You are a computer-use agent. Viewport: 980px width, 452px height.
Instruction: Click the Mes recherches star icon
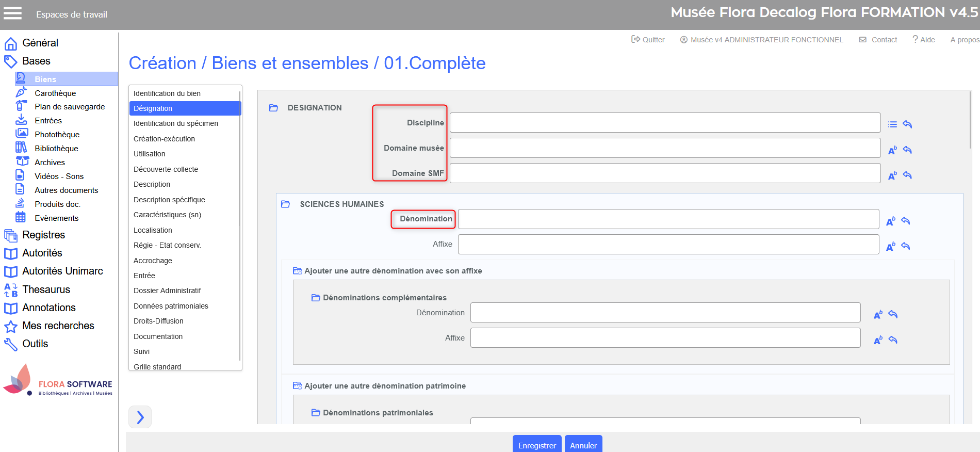[x=10, y=326]
